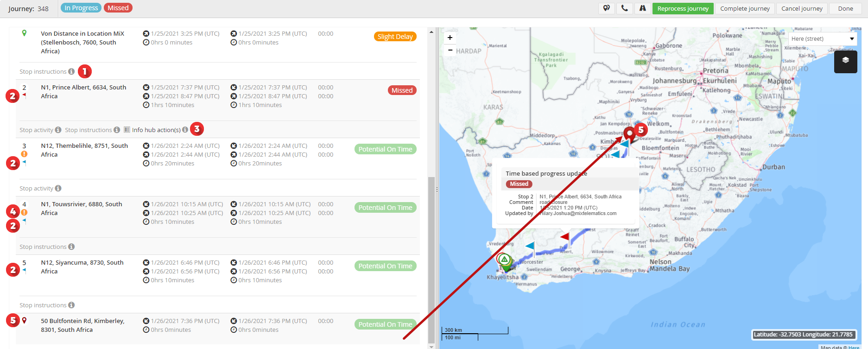868x349 pixels.
Task: Click Potential On Time badge for Siyancuma stop
Action: [x=385, y=266]
